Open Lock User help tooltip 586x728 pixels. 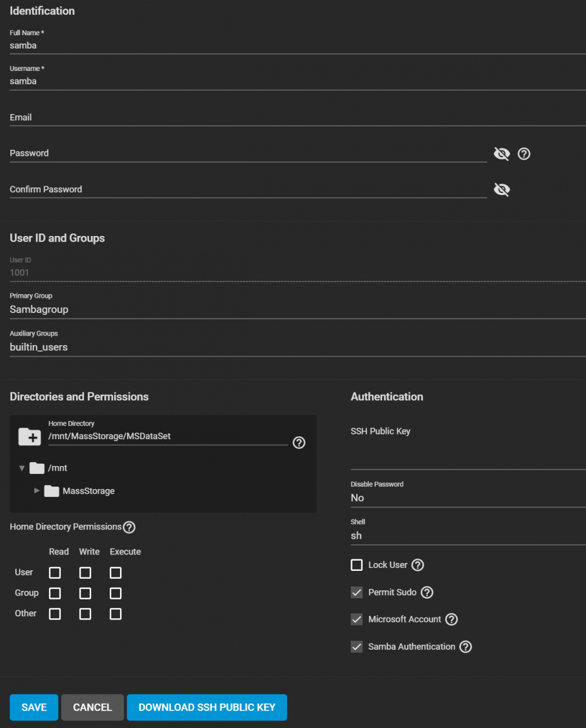pyautogui.click(x=417, y=565)
